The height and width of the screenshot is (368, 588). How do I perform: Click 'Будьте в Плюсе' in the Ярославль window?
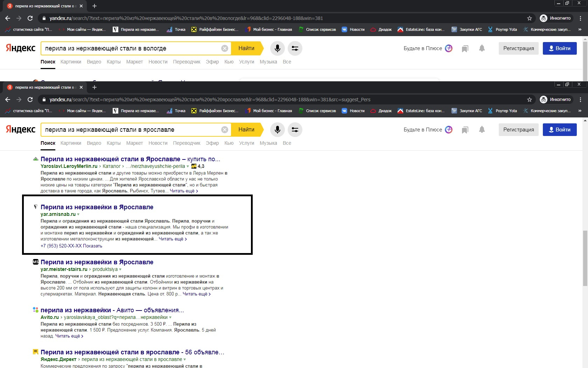(428, 130)
